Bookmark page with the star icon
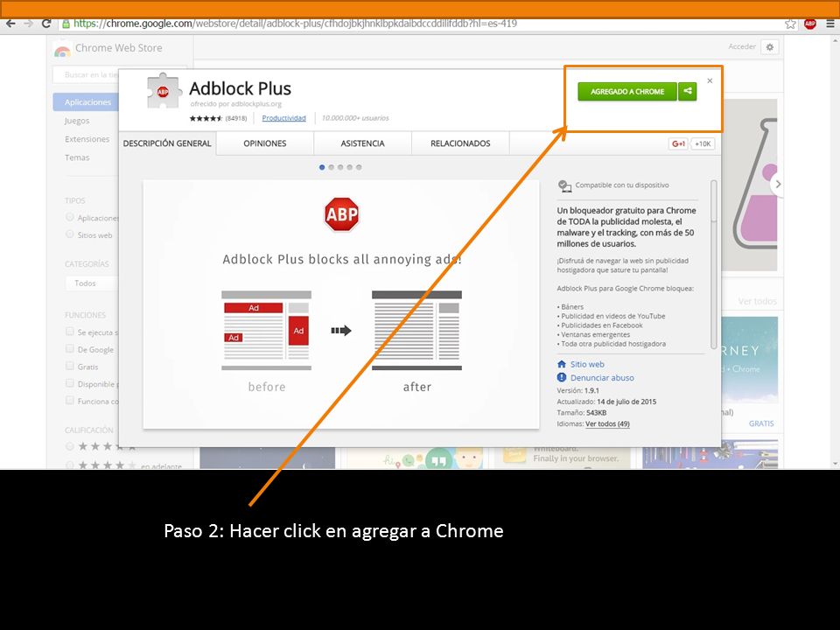840x630 pixels. point(790,24)
